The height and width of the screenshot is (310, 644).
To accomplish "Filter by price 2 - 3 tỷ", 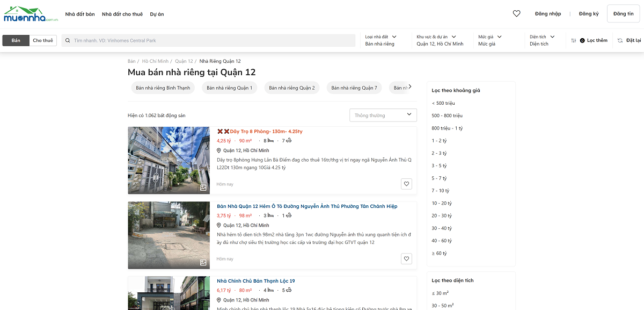I will pyautogui.click(x=439, y=153).
